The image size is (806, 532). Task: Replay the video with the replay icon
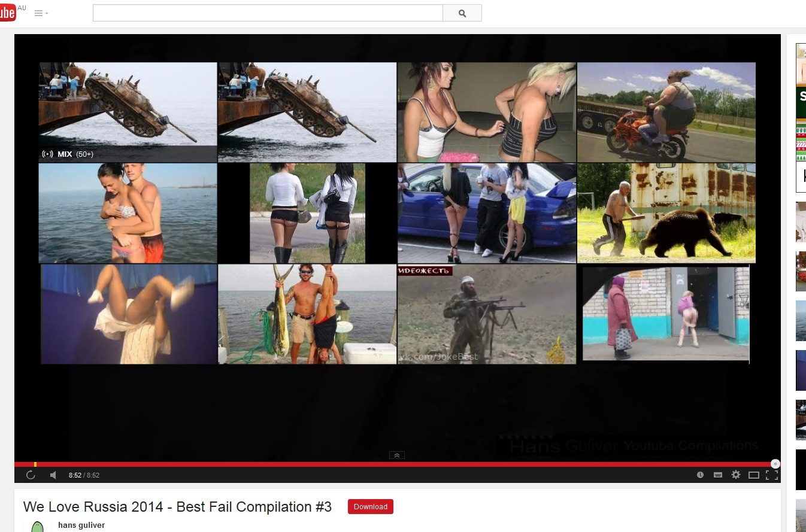[31, 475]
